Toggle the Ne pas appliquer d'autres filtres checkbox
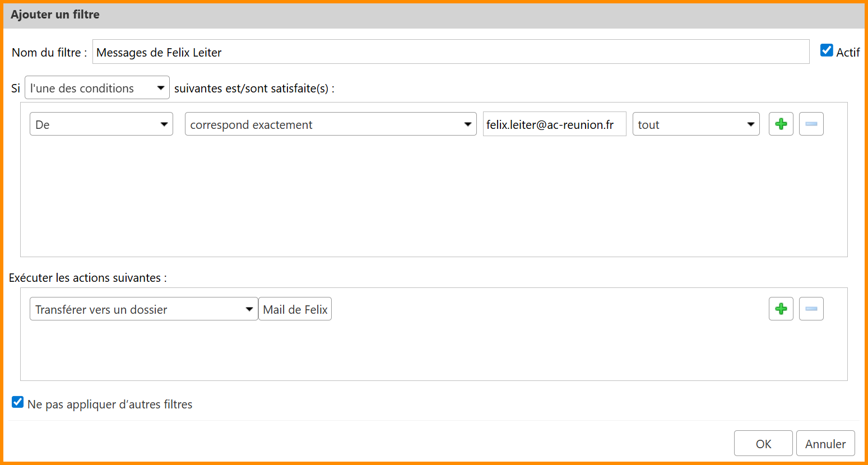 [x=18, y=402]
